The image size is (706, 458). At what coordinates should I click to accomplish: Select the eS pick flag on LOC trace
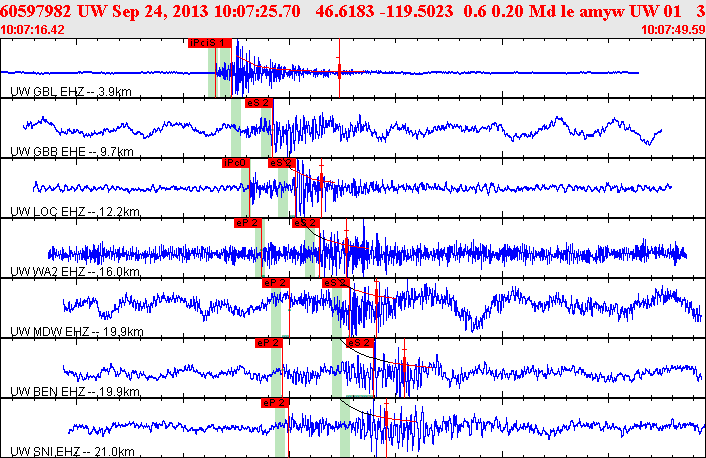pyautogui.click(x=281, y=162)
